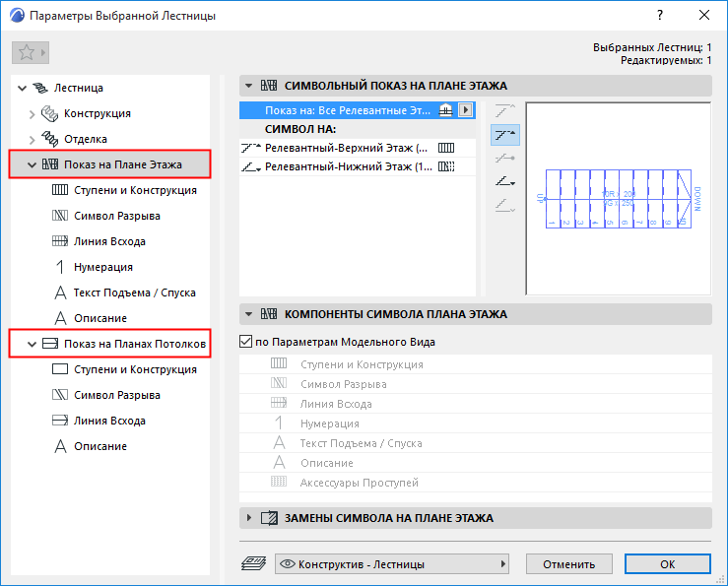This screenshot has width=728, height=586.
Task: Click the help question mark button
Action: point(660,15)
